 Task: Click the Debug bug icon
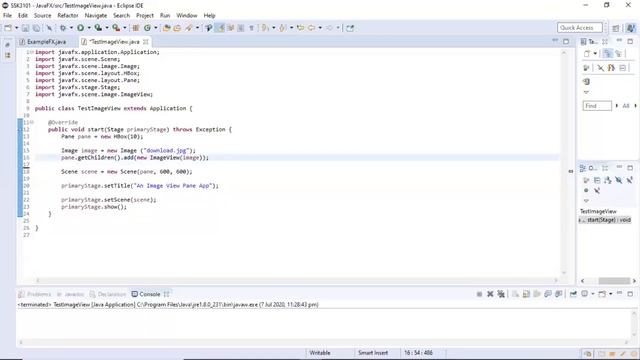tap(63, 28)
